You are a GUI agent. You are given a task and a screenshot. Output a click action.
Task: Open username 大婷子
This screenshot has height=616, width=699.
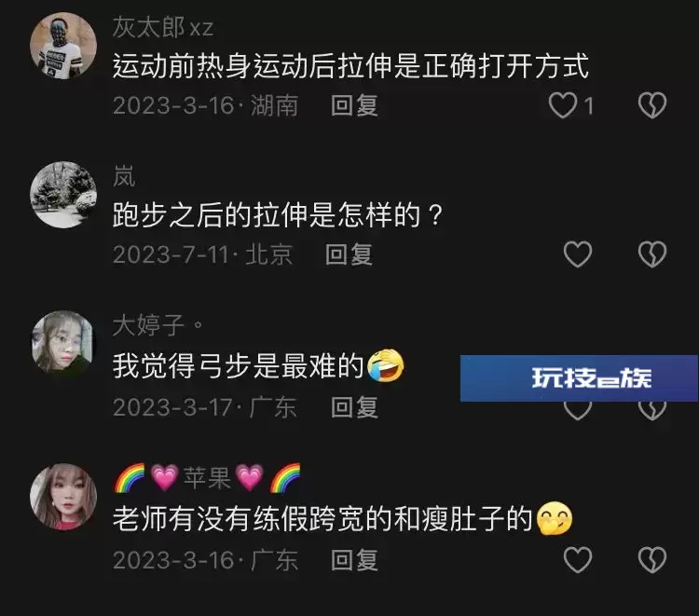click(x=158, y=325)
